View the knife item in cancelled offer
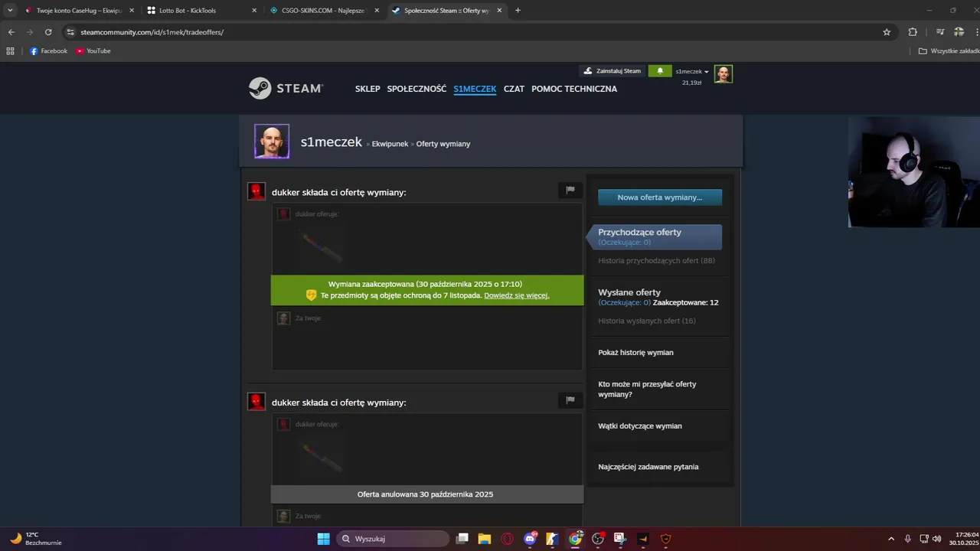 tap(320, 457)
